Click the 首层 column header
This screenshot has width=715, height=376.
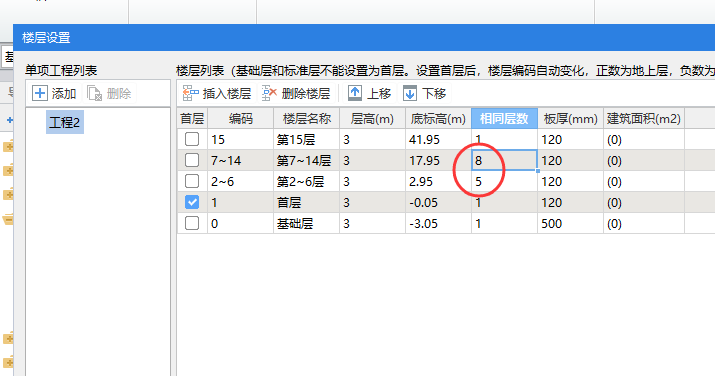click(x=192, y=118)
